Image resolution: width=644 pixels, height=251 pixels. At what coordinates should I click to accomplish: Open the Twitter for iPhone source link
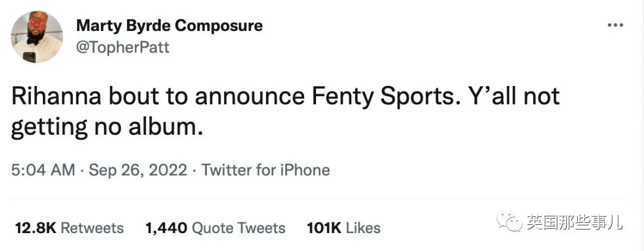[x=265, y=170]
